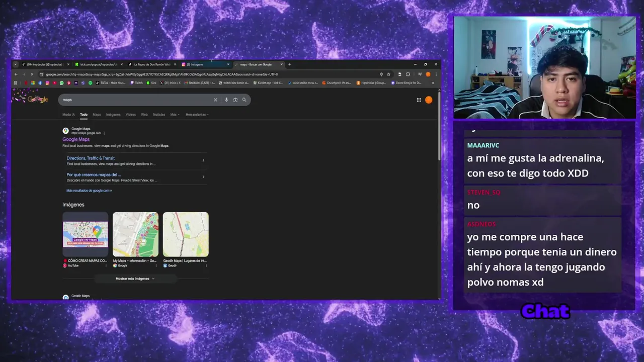
Task: Open the Chrome three-dot menu
Action: (x=436, y=74)
